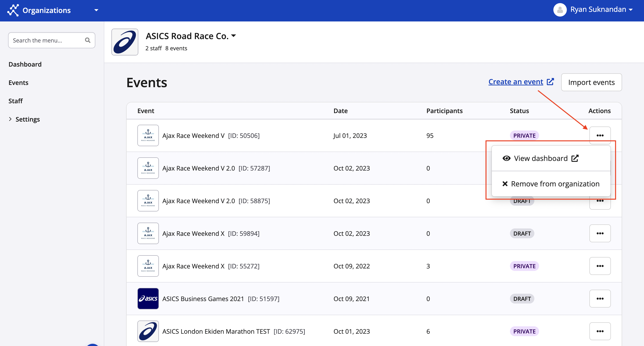Click thumbnail of event ID 58875

click(x=148, y=201)
